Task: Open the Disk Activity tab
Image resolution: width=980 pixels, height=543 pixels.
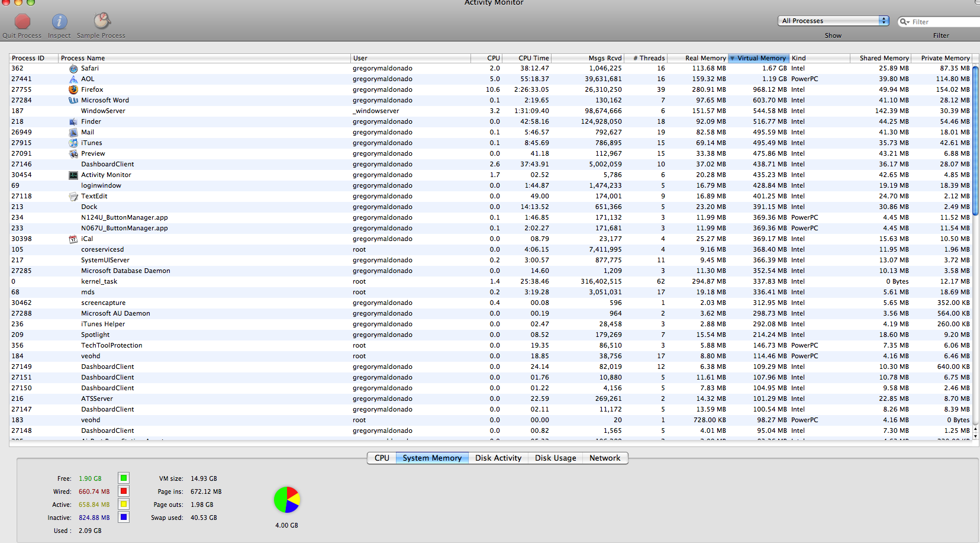Action: 498,458
